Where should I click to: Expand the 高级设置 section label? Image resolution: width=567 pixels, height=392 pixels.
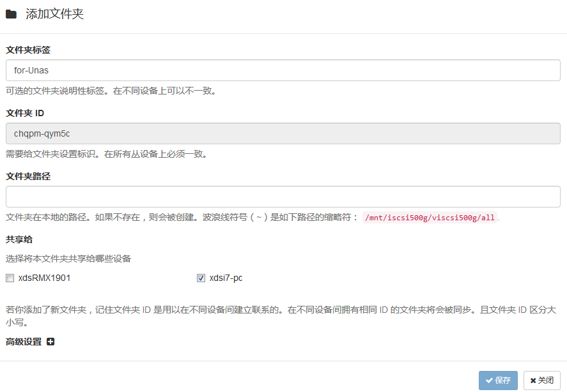[24, 342]
